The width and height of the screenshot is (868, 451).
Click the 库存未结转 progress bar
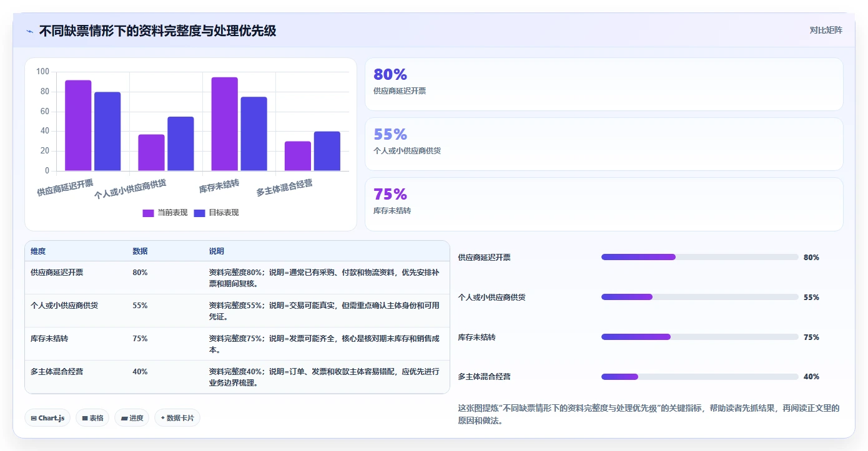pyautogui.click(x=699, y=337)
